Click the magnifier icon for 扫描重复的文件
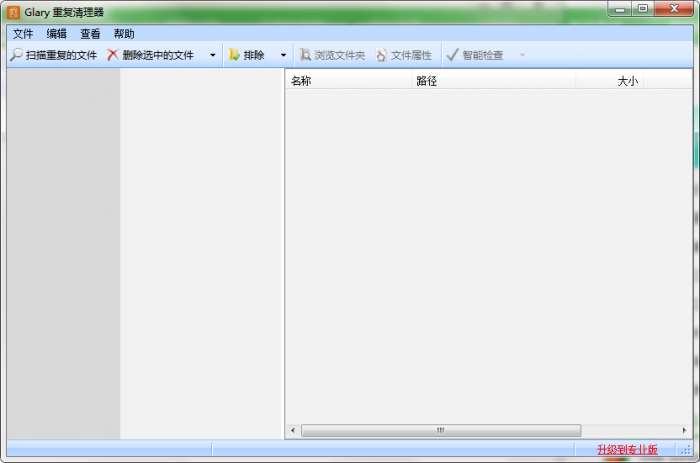Screen dimensions: 700x463 pyautogui.click(x=17, y=55)
